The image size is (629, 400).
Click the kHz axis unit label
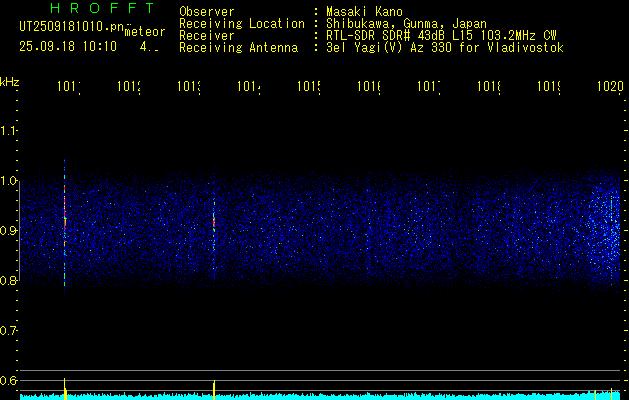10,81
